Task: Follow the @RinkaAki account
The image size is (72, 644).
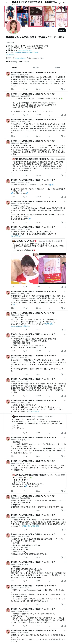Action: point(62,30)
